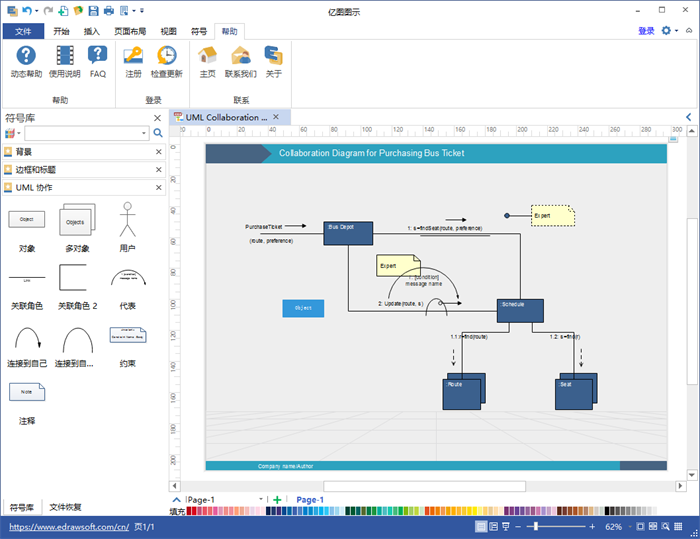Switch to the 开始 ribbon tab
This screenshot has width=700, height=539.
61,31
